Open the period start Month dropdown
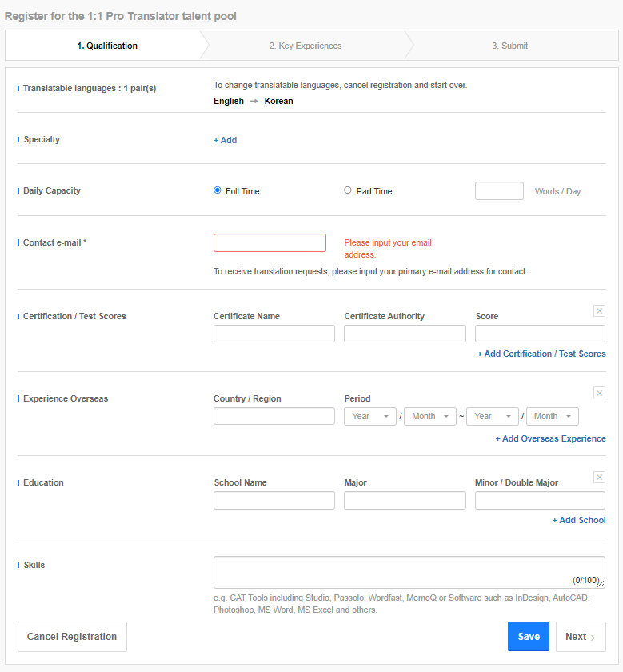623x672 pixels. pos(430,416)
